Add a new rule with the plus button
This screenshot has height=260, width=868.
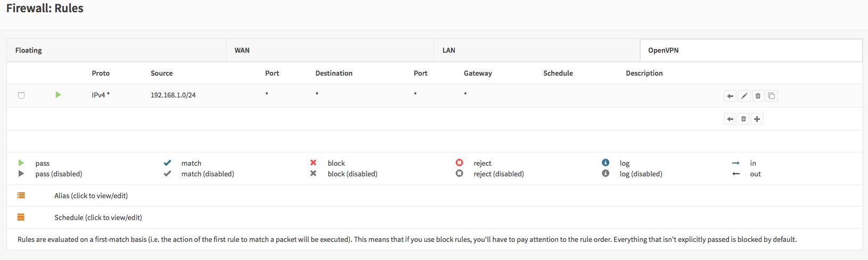tap(757, 119)
